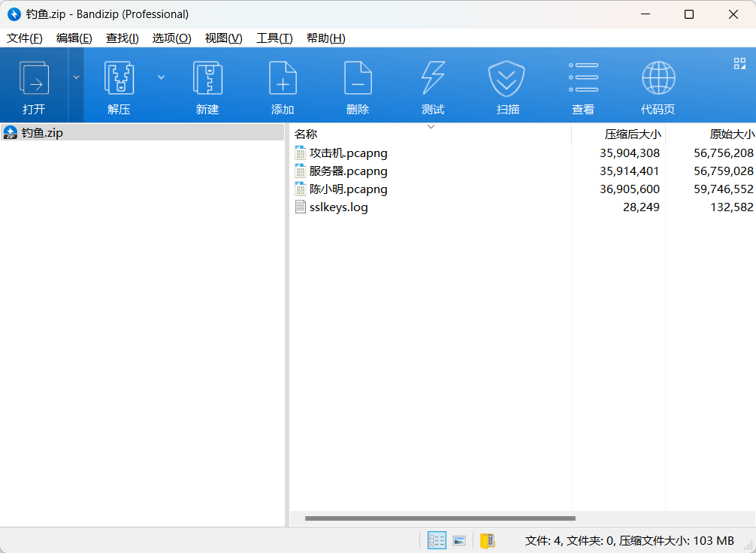The width and height of the screenshot is (756, 553).
Task: Click the sslkeys.log document icon
Action: pos(301,207)
